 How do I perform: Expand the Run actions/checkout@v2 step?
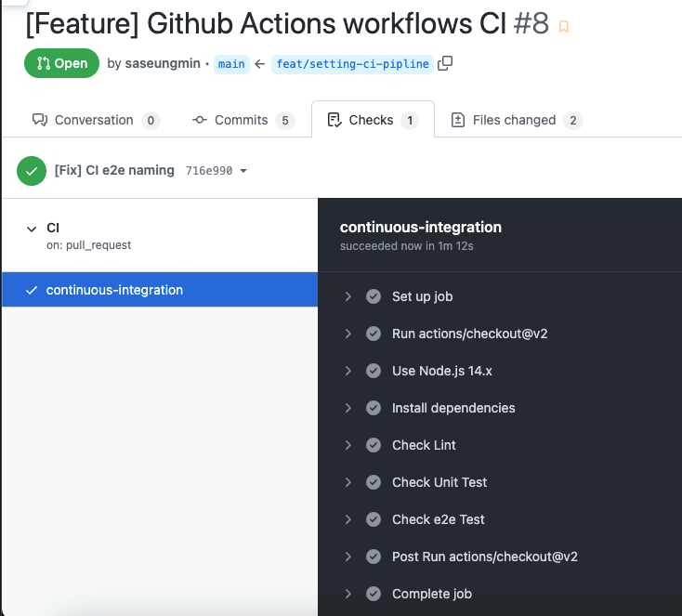348,334
